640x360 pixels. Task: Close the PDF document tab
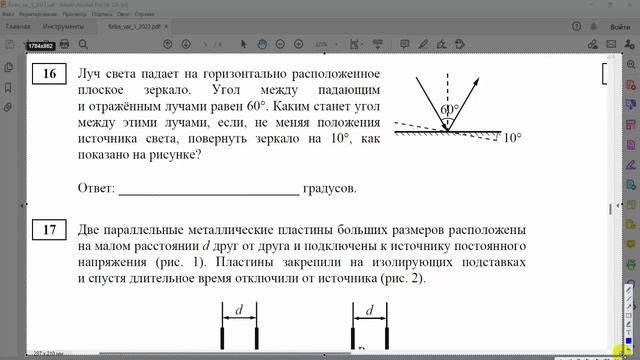tap(166, 27)
